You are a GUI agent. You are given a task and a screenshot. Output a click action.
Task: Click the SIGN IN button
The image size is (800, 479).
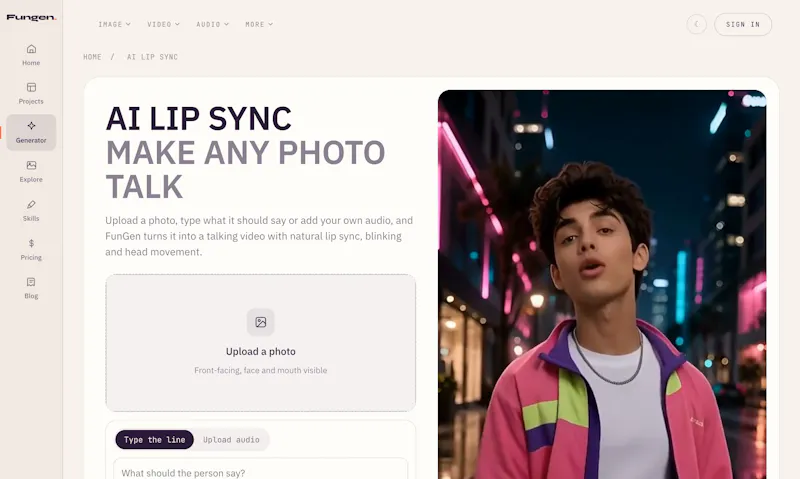743,24
